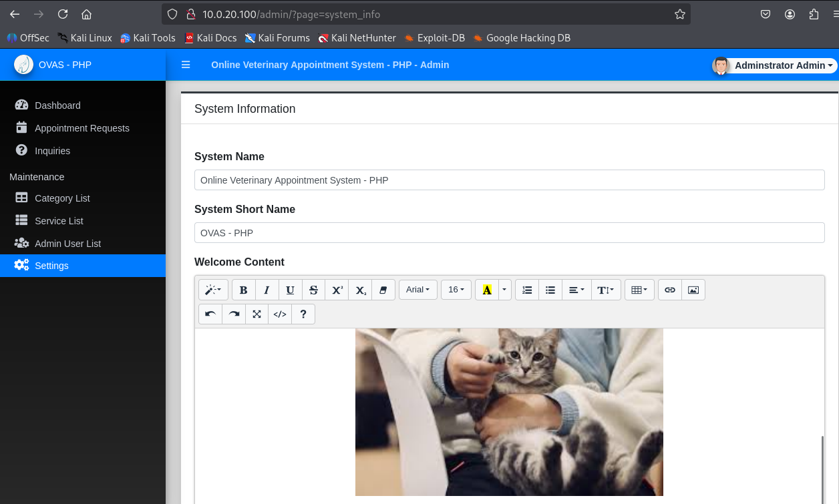Screen dimensions: 839x504
Task: Toggle bold formatting in editor
Action: point(243,290)
